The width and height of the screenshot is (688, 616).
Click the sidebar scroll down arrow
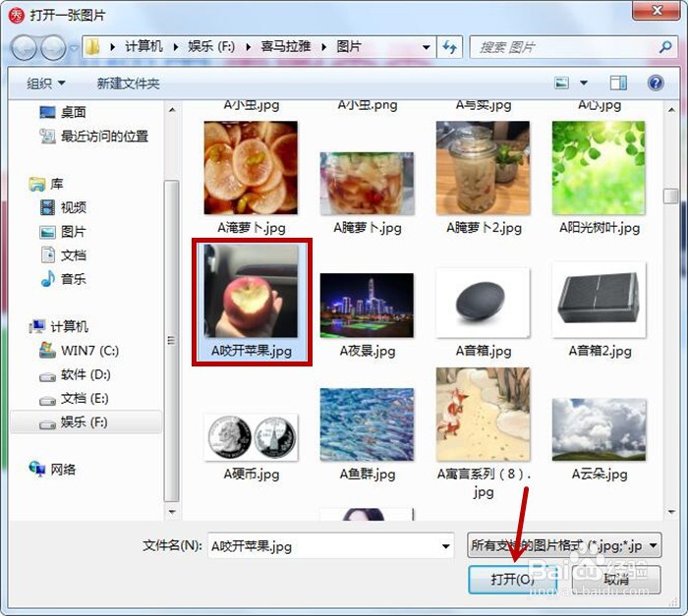pos(172,512)
